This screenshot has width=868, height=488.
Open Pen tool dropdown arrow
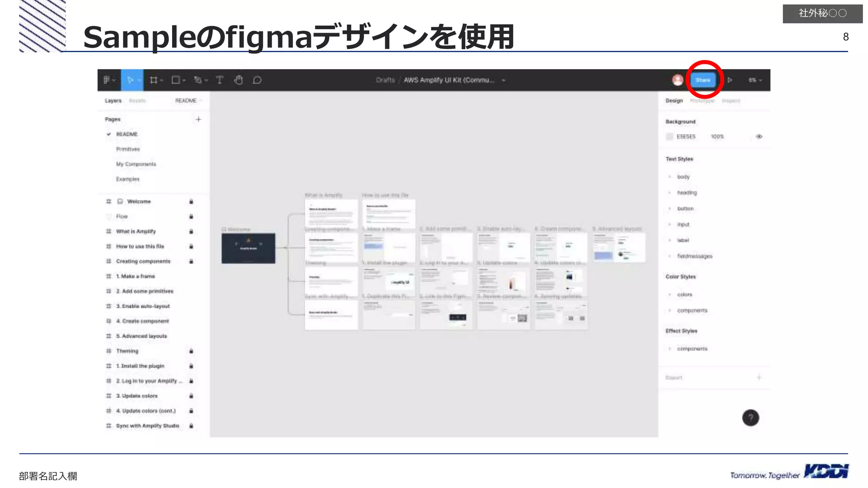coord(206,80)
